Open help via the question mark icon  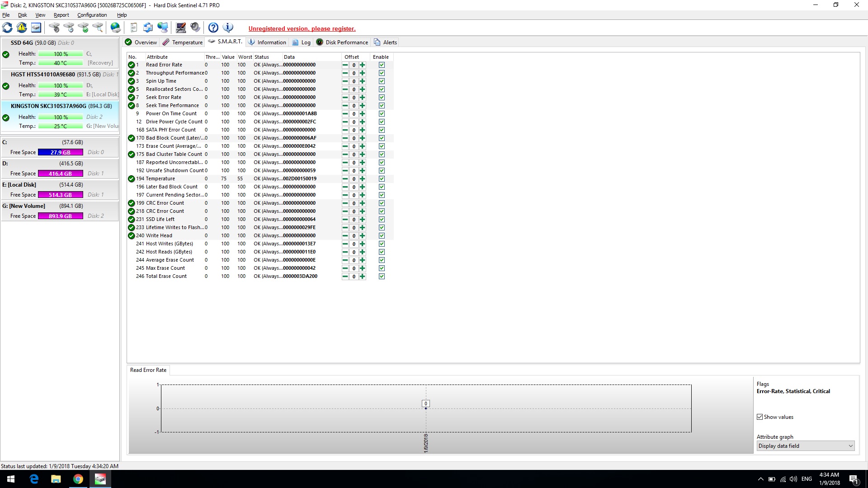click(213, 28)
